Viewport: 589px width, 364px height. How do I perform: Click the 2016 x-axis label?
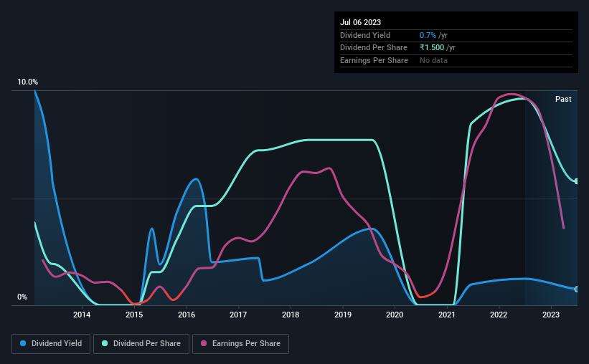(x=187, y=315)
